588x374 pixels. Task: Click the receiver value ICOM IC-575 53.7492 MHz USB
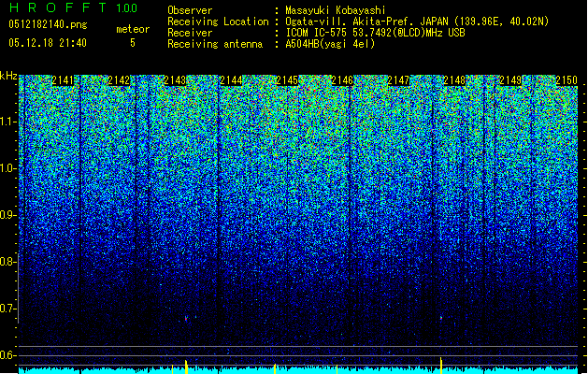[x=375, y=33]
